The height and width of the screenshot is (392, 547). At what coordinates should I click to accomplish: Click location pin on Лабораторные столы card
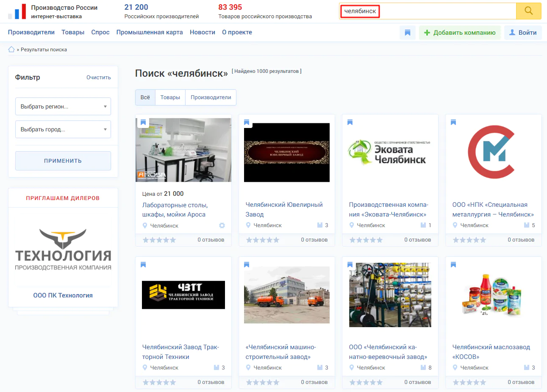pos(145,225)
